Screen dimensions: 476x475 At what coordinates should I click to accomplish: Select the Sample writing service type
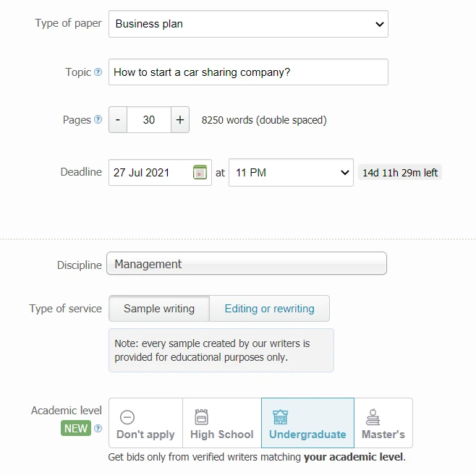[x=159, y=309]
